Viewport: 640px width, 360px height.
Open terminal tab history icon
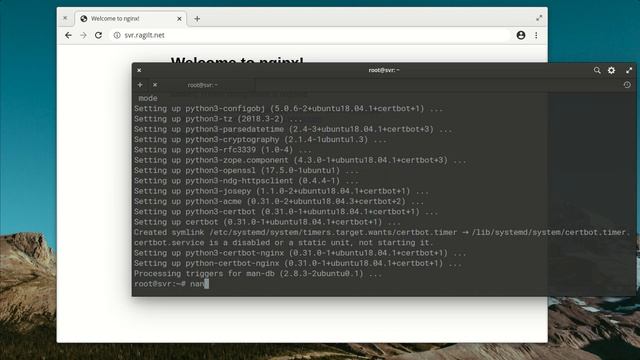[x=627, y=85]
